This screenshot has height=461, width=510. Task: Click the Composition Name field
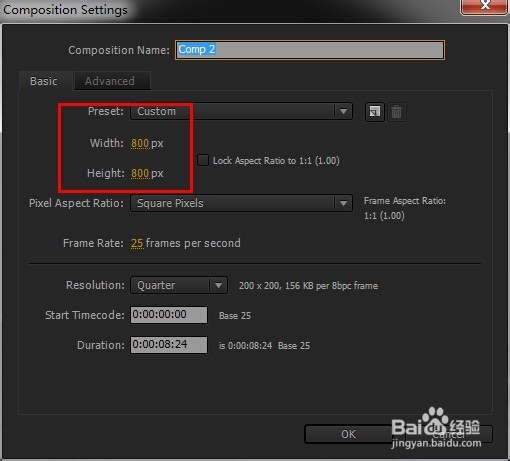[310, 50]
